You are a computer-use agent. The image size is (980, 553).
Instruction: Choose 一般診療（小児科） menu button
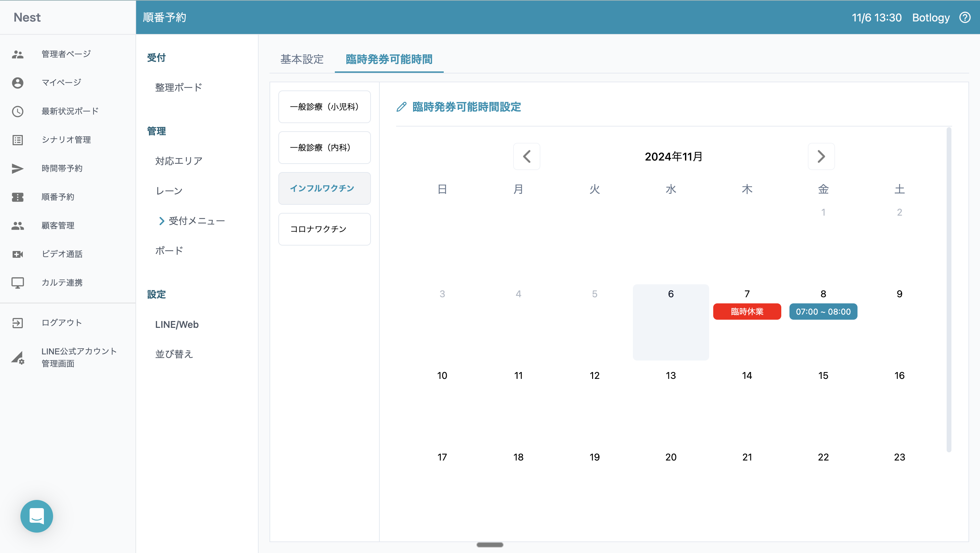coord(324,107)
